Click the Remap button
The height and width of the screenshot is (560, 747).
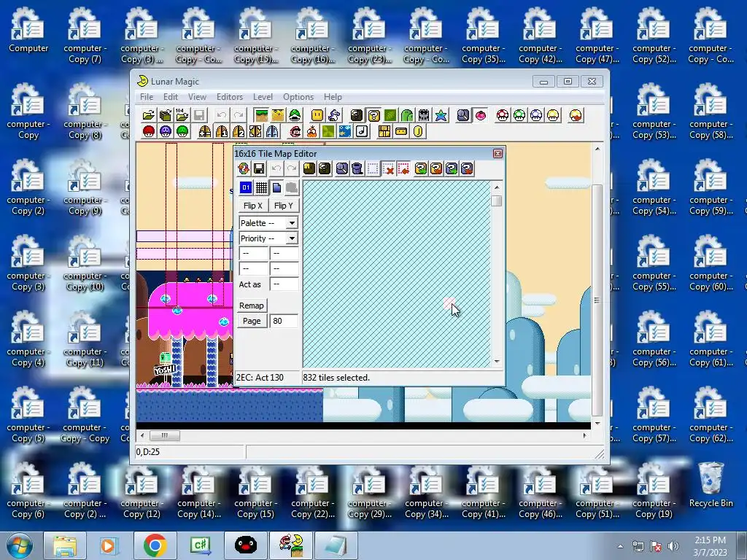pos(252,306)
